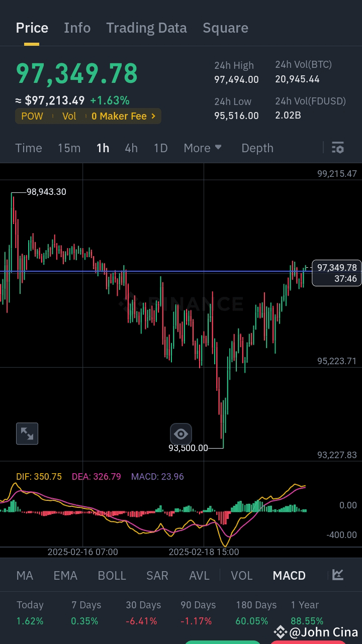Tap the 30 Days -6.41% performance

143,613
